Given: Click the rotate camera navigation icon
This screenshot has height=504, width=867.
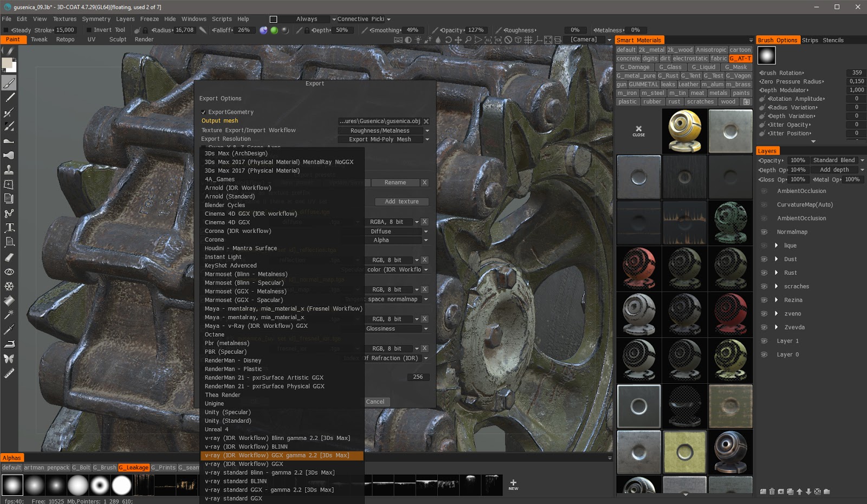Looking at the screenshot, I should (448, 40).
